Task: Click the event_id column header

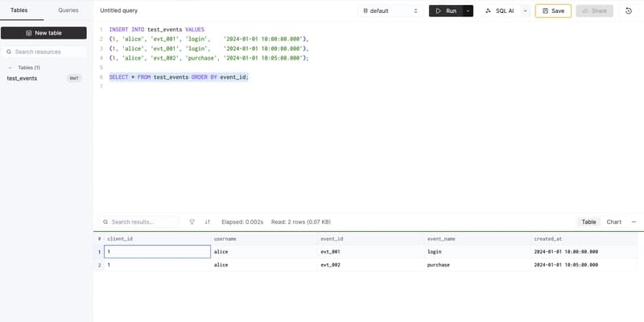Action: (371, 238)
